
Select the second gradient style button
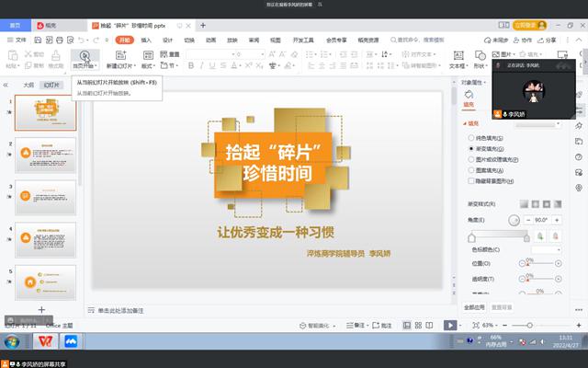pos(535,204)
